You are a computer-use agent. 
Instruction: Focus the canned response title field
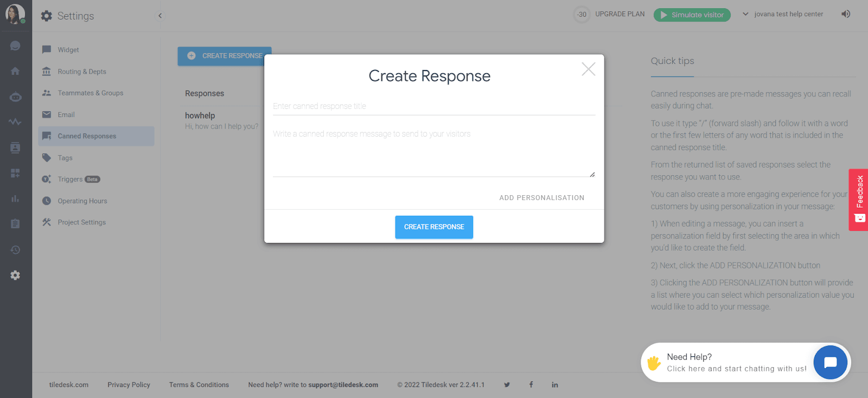tap(434, 106)
